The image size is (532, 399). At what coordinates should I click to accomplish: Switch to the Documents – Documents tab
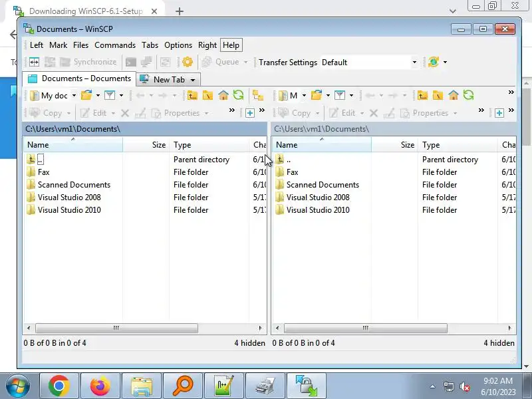[79, 78]
